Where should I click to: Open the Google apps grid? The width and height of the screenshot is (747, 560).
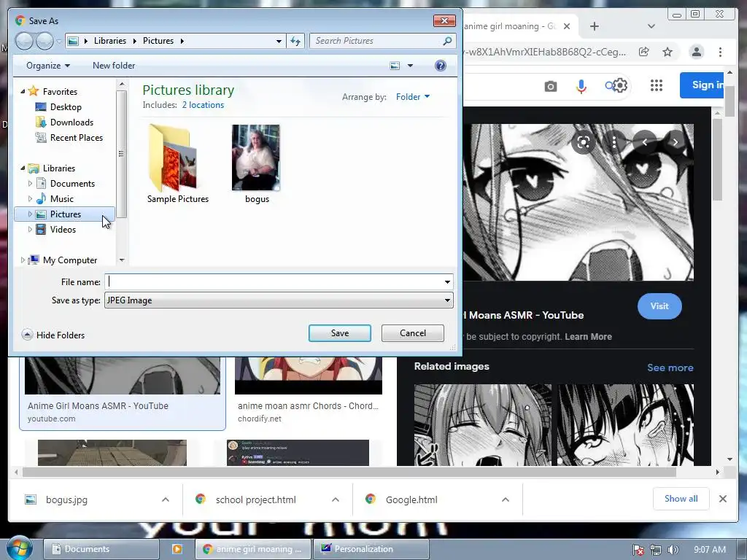(x=657, y=86)
